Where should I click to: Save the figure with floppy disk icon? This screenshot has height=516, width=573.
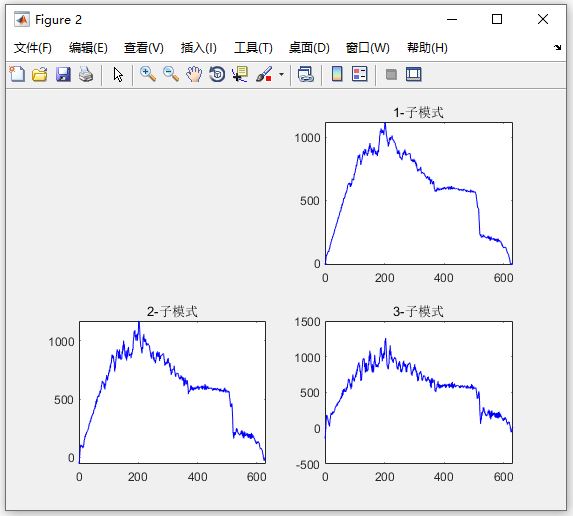63,74
